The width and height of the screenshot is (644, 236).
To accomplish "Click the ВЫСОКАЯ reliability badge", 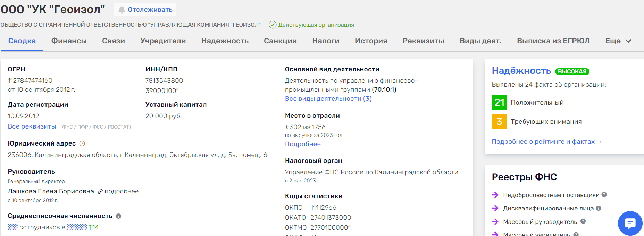I will [x=572, y=71].
